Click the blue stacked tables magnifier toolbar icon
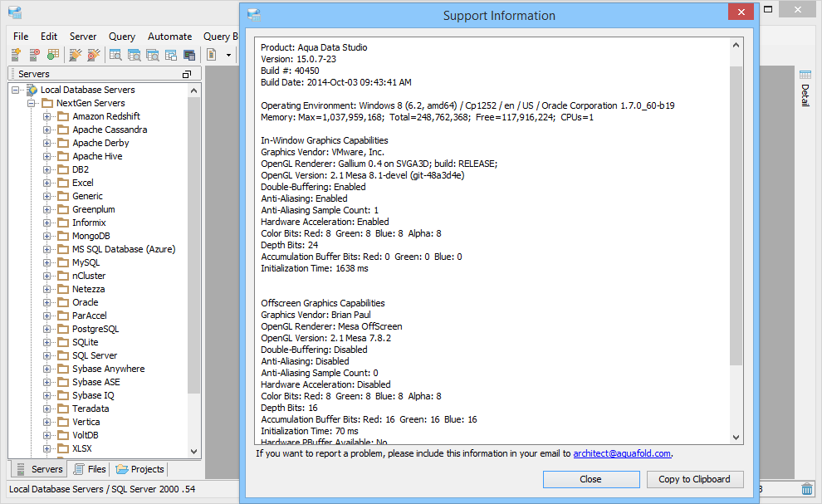The width and height of the screenshot is (822, 504). point(135,55)
